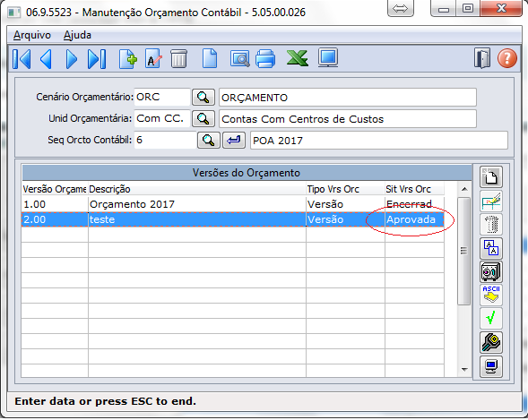Click the versions grid scrollbar thumb

(x=464, y=251)
